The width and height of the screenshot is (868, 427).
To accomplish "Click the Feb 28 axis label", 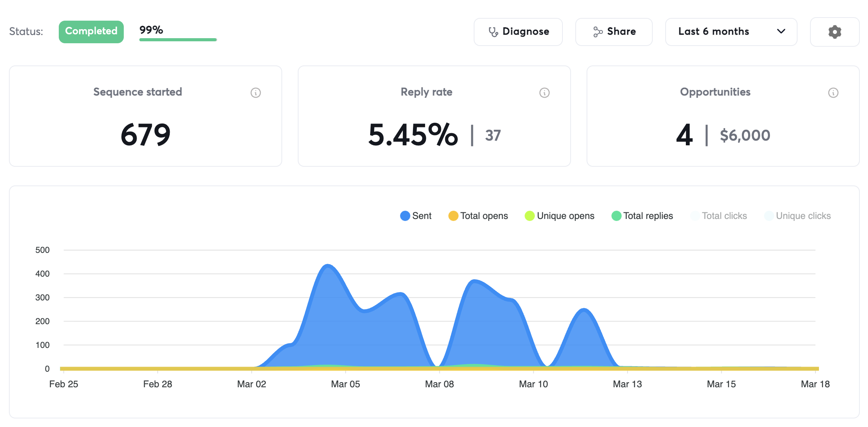I will click(x=158, y=384).
